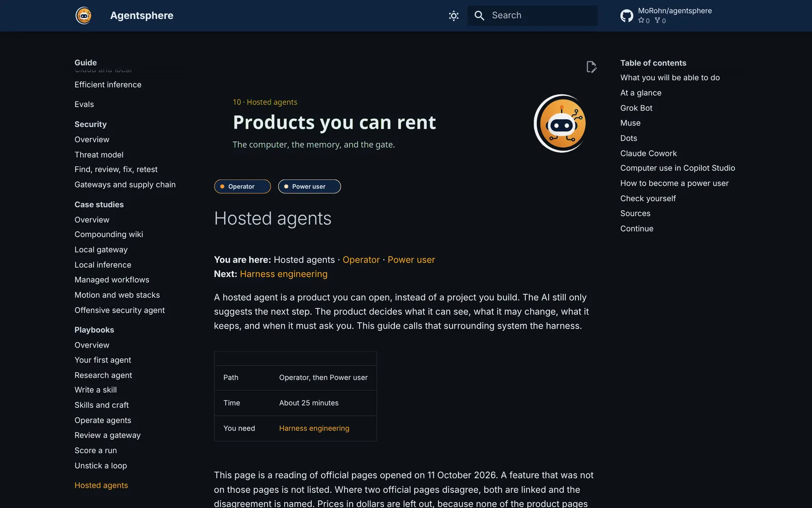Click GitHub forks count icon
This screenshot has height=508, width=812.
tap(657, 20)
